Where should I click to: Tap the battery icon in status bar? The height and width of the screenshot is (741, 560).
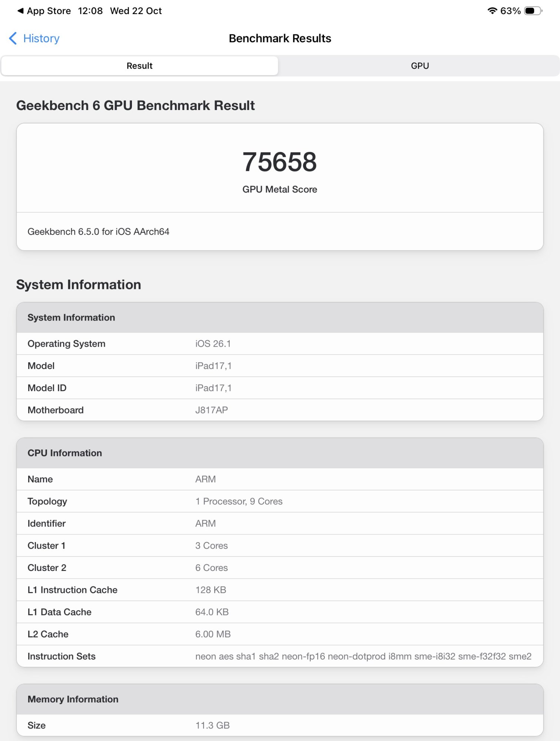click(x=533, y=11)
